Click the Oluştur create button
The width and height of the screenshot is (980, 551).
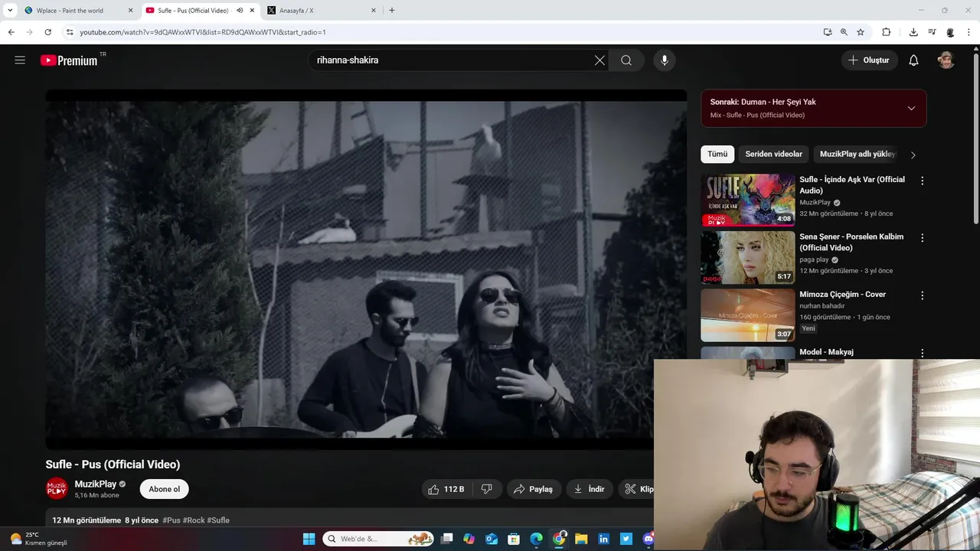[870, 60]
